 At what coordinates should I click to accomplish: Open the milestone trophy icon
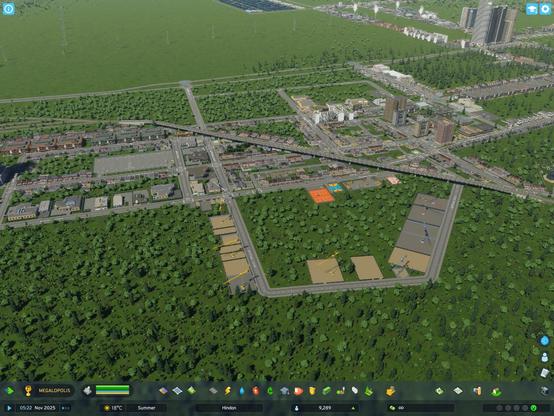28,391
